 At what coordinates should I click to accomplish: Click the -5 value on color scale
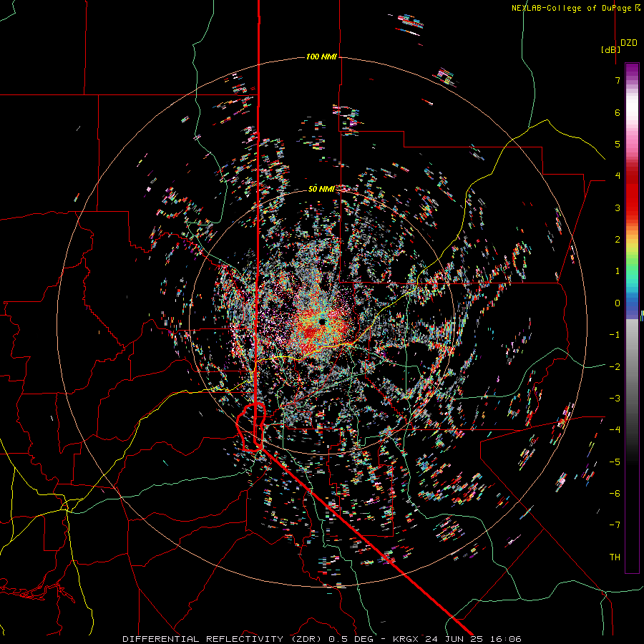click(x=615, y=462)
